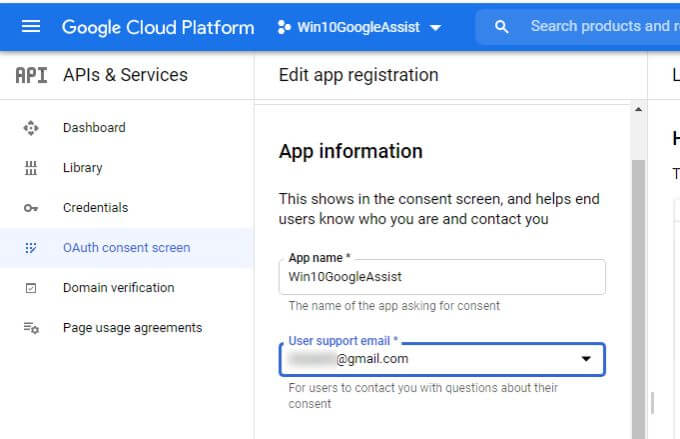Click the Dashboard sidebar icon
This screenshot has height=439, width=680.
(31, 128)
